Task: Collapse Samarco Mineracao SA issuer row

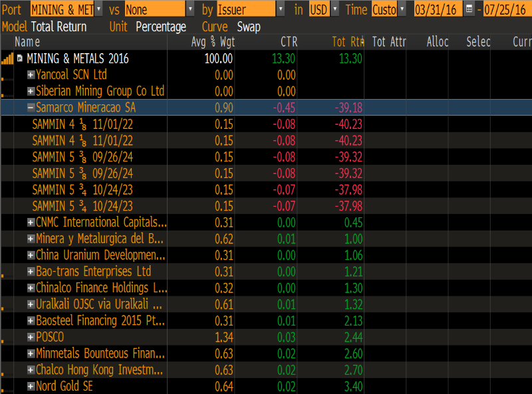Action: point(31,108)
